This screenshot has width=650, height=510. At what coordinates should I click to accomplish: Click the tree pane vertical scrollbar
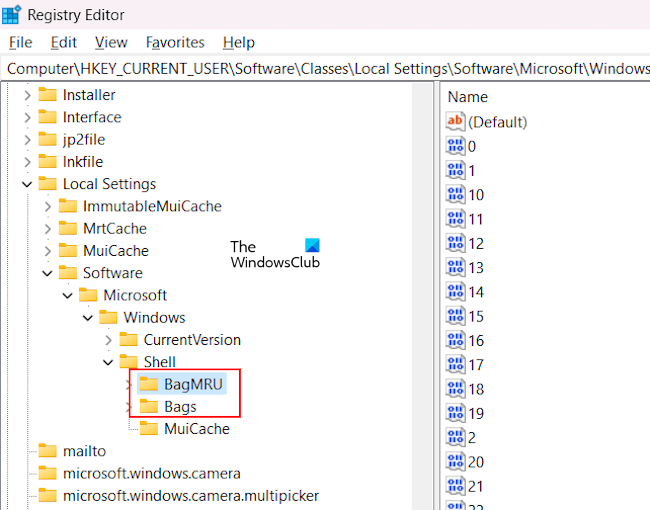click(423, 296)
